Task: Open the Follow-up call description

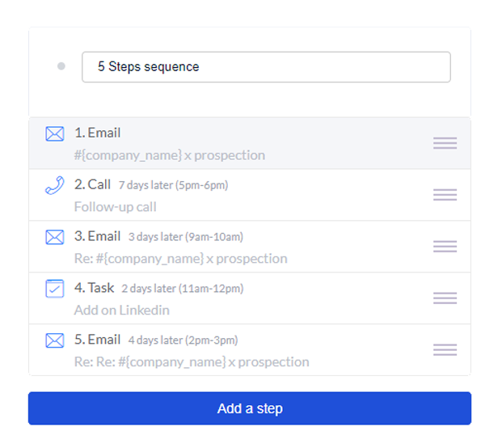Action: [116, 207]
